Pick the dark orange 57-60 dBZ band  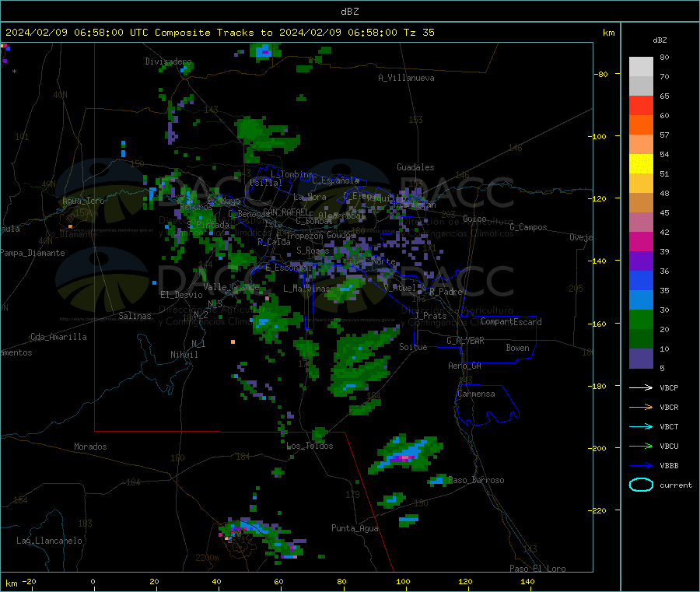[x=641, y=125]
